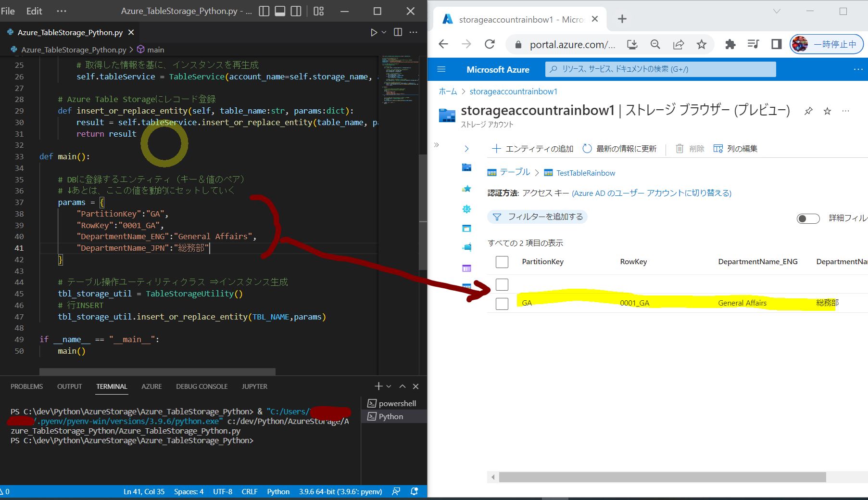Screen dimensions: 868x500
Task: Switch to the JUPYTER panel tab
Action: pyautogui.click(x=254, y=386)
